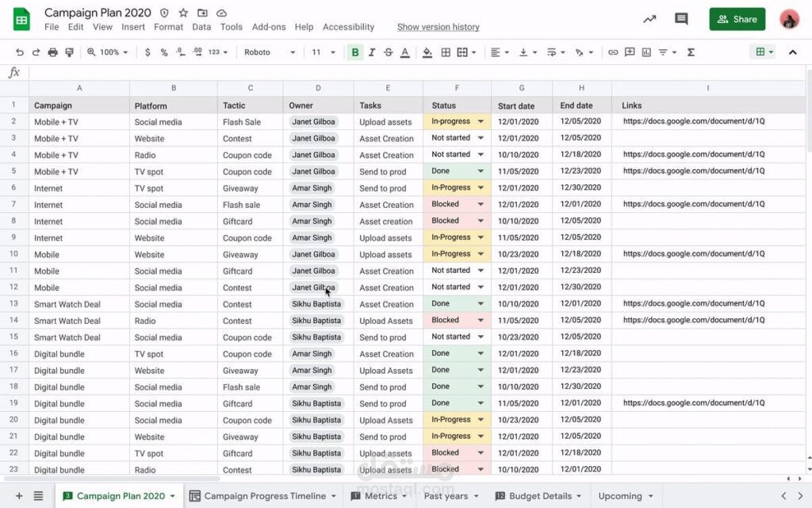This screenshot has height=508, width=812.
Task: Toggle Italic formatting
Action: pos(371,52)
